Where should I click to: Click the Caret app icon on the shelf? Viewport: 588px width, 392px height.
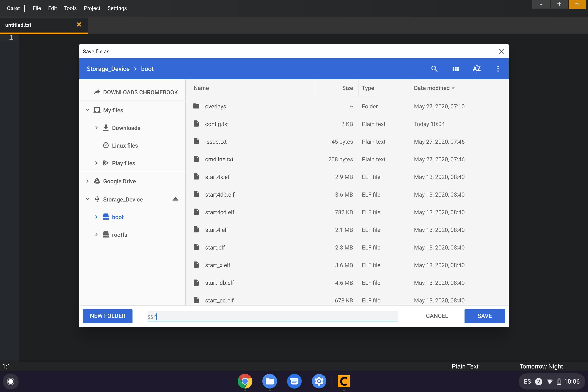point(344,381)
